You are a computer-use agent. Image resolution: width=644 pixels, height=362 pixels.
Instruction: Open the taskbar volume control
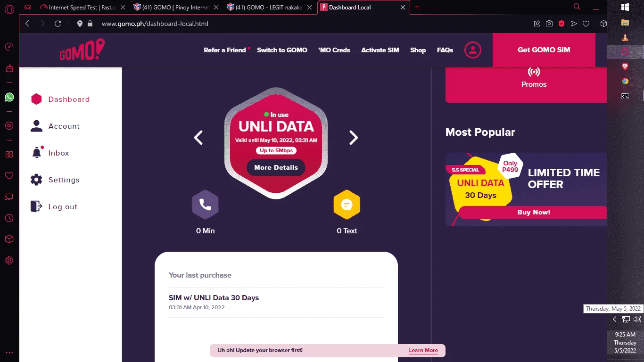pyautogui.click(x=637, y=319)
